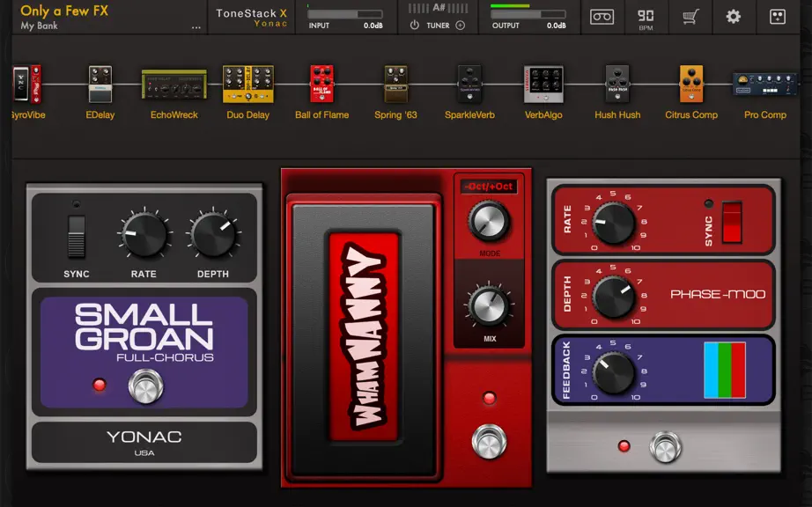Click the WhamNanny MODE knob
812x507 pixels.
pyautogui.click(x=488, y=222)
